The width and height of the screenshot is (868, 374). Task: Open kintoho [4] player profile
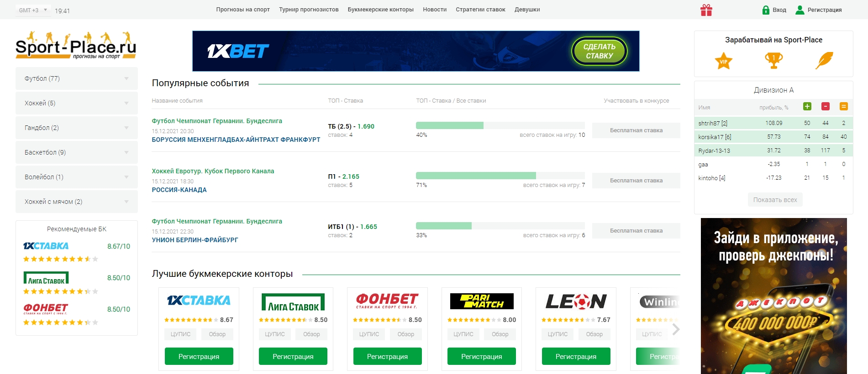pyautogui.click(x=711, y=178)
